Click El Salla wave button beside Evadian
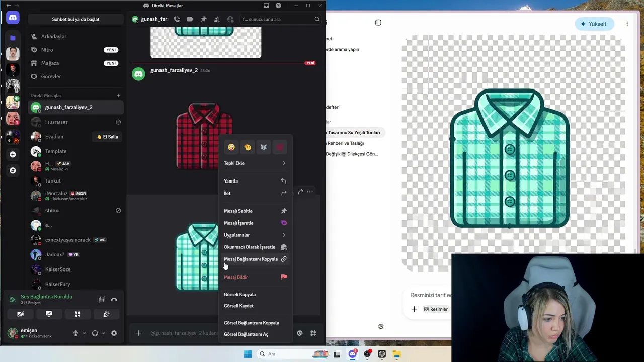The image size is (644, 362). click(x=107, y=137)
